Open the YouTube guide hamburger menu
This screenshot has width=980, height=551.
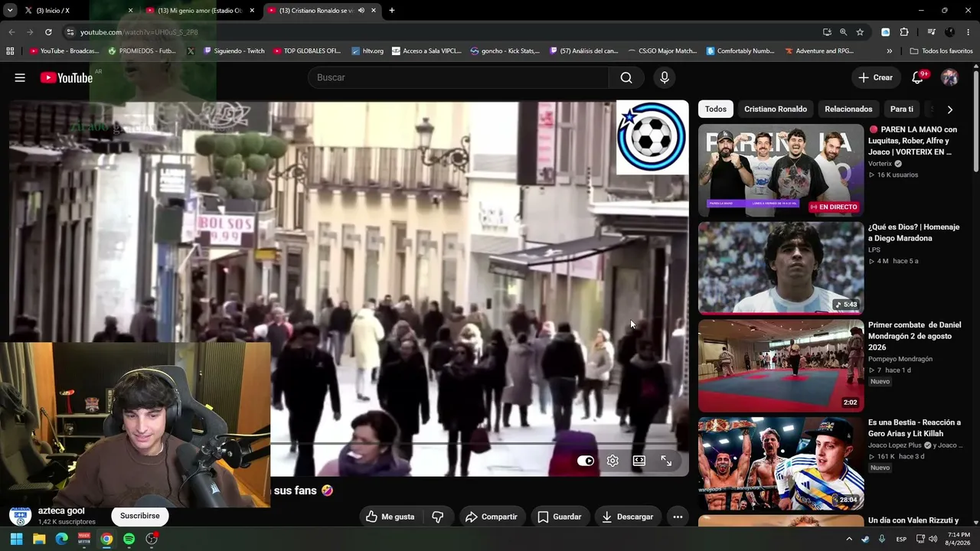click(20, 77)
